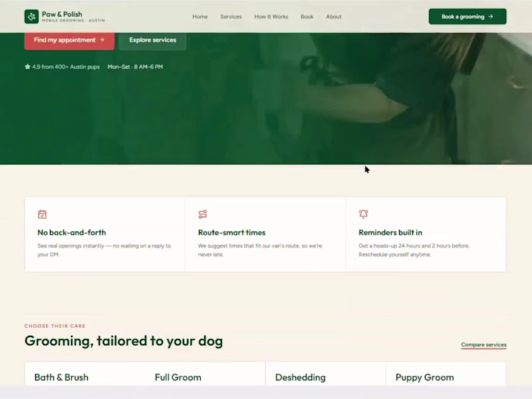Select the Bath & Brush service card
Viewport: 532px width, 399px height.
pos(85,374)
